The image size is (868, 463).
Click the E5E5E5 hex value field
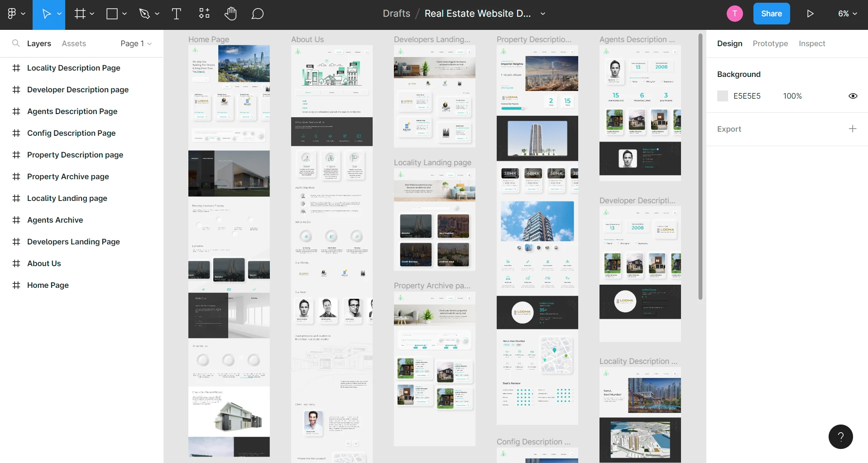(747, 96)
